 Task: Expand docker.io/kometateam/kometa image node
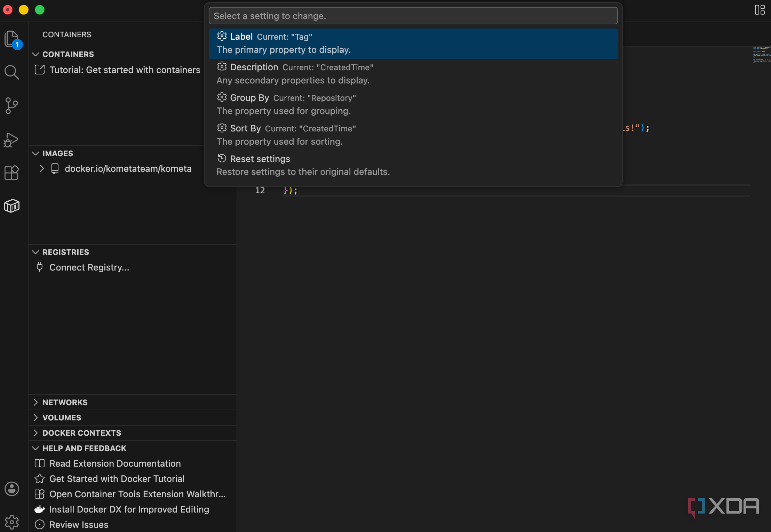42,168
